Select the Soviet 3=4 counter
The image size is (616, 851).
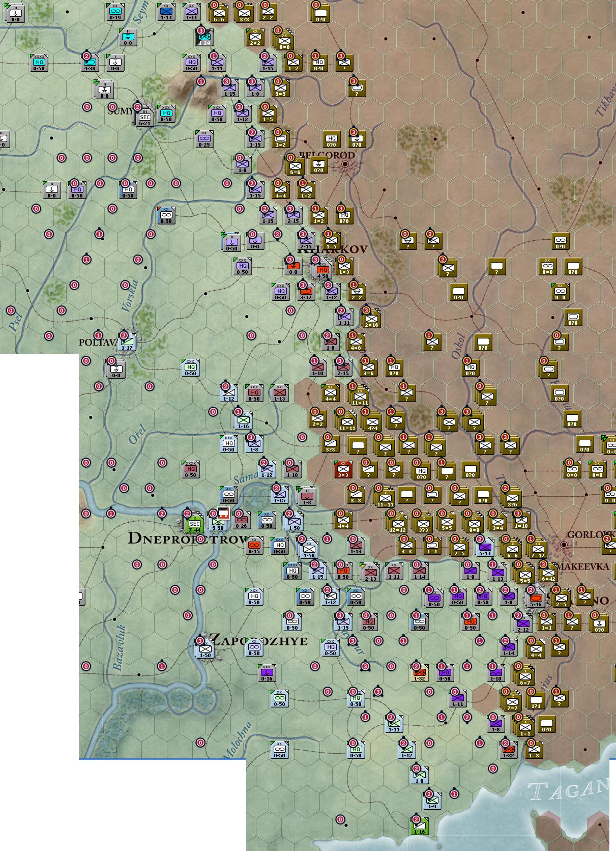click(x=497, y=523)
